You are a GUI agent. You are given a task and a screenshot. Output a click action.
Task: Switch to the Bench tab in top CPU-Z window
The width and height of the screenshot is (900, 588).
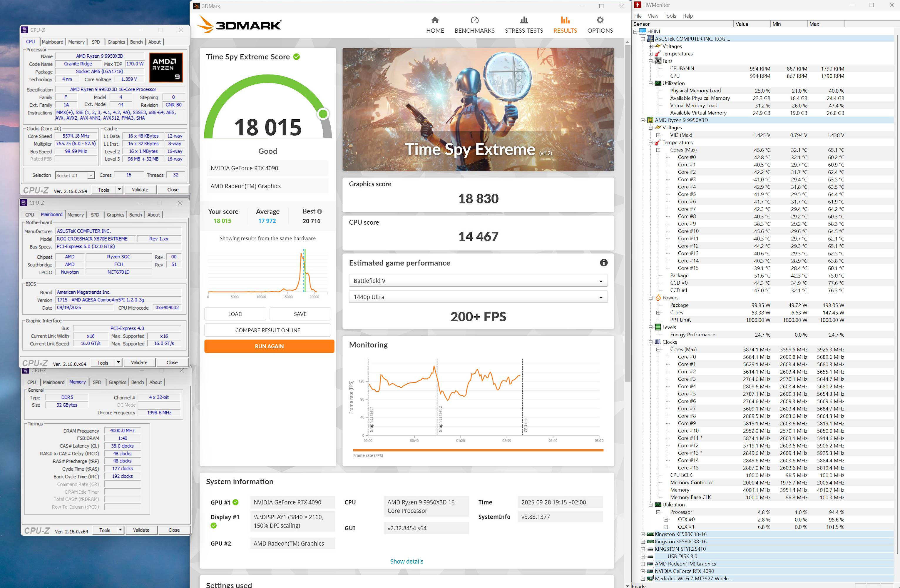point(136,42)
